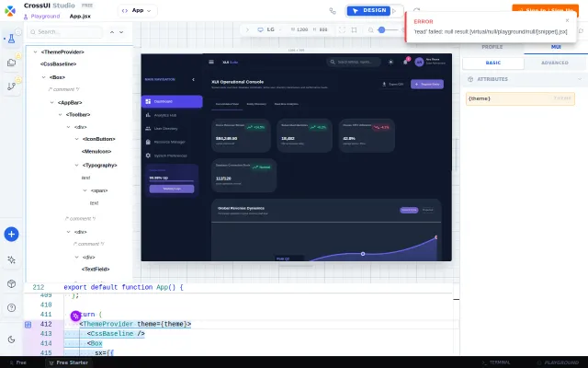
Task: Collapse the Typography tree node
Action: (x=76, y=166)
